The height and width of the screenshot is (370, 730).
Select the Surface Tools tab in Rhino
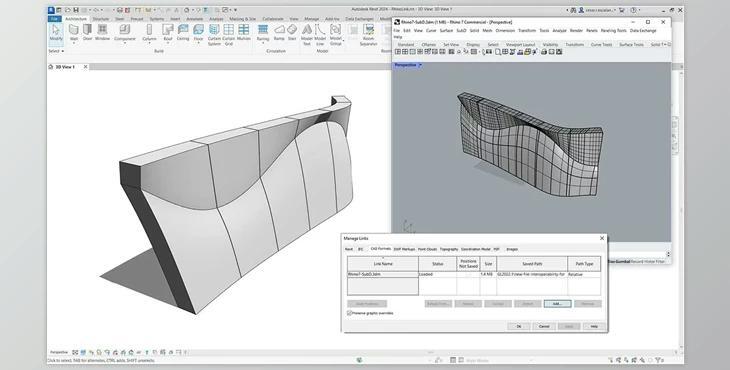click(x=631, y=45)
